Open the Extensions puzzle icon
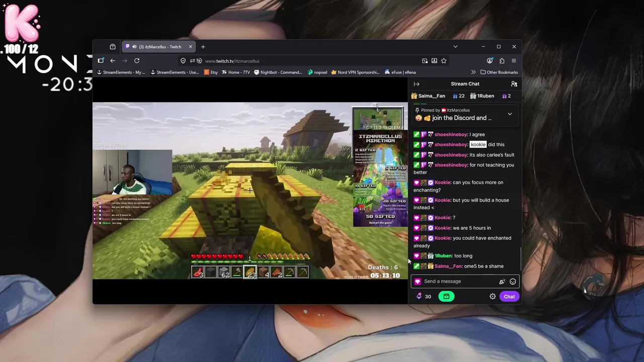 click(x=502, y=61)
